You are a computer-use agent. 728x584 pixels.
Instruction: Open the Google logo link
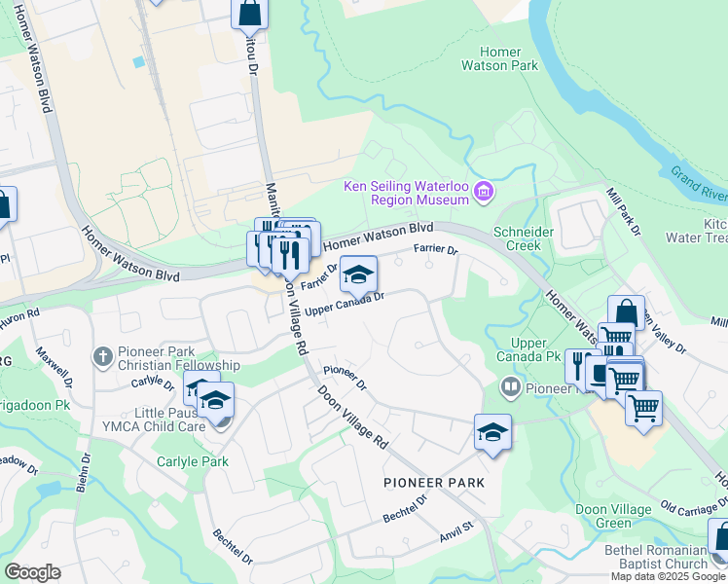[x=32, y=572]
